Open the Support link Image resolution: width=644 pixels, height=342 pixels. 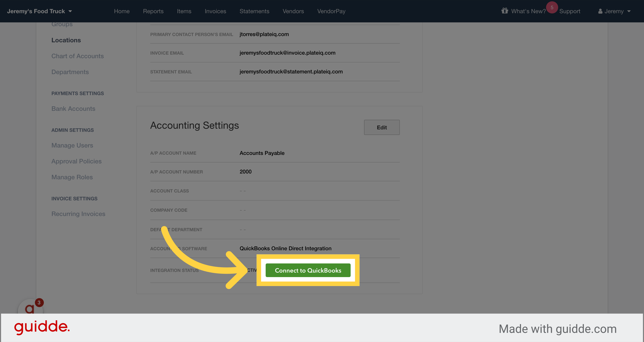coord(570,11)
